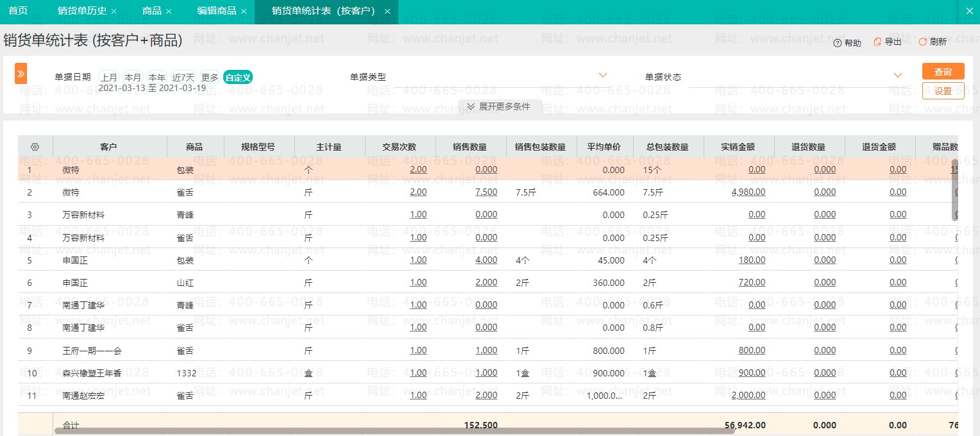Image resolution: width=980 pixels, height=436 pixels.
Task: Click 刷新 refresh label
Action: (938, 42)
